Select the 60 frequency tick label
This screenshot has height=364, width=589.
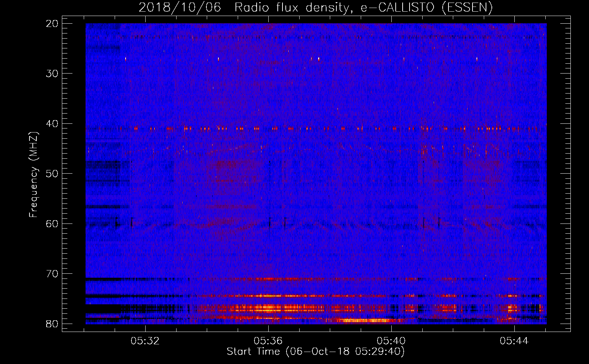[x=52, y=224]
